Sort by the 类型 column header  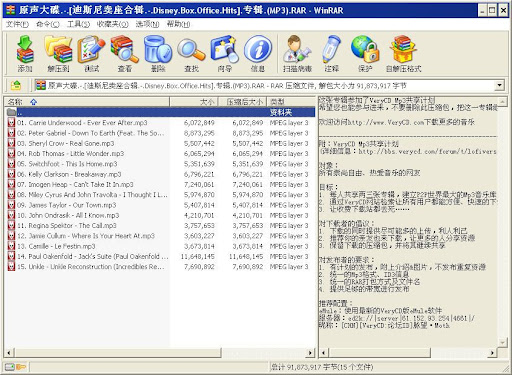coord(291,102)
